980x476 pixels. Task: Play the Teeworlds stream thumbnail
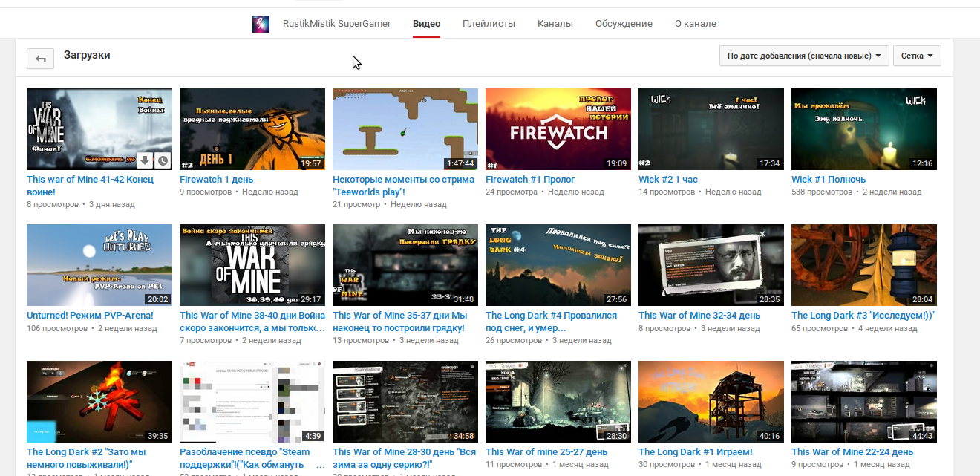pos(405,129)
